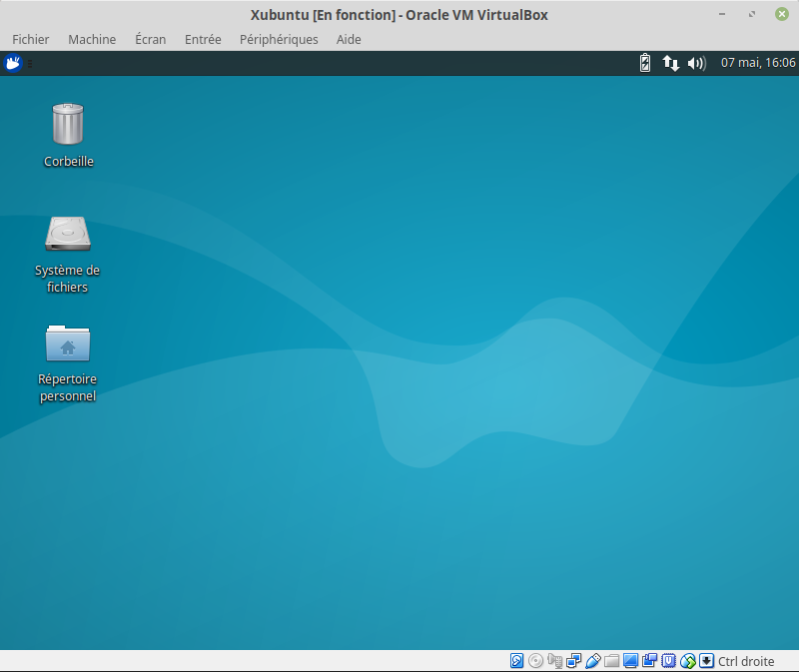The image size is (799, 672).
Task: Open the Xubuntu Whisker menu icon
Action: click(x=13, y=63)
